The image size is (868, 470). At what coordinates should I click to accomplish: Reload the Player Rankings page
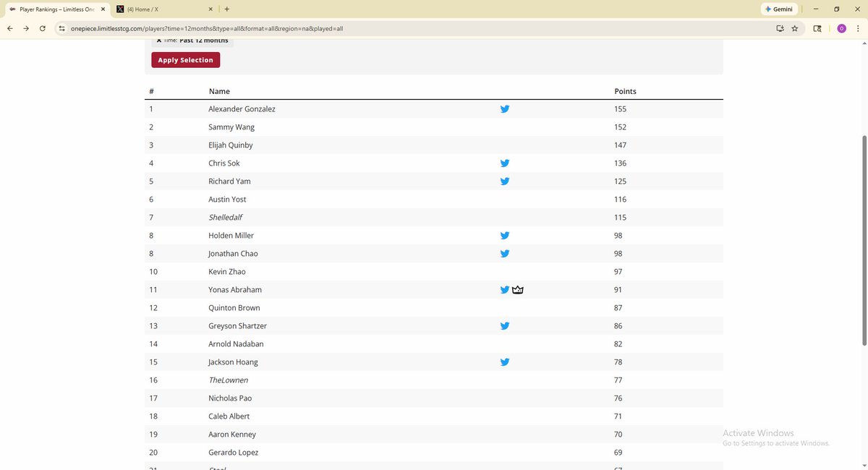(43, 28)
